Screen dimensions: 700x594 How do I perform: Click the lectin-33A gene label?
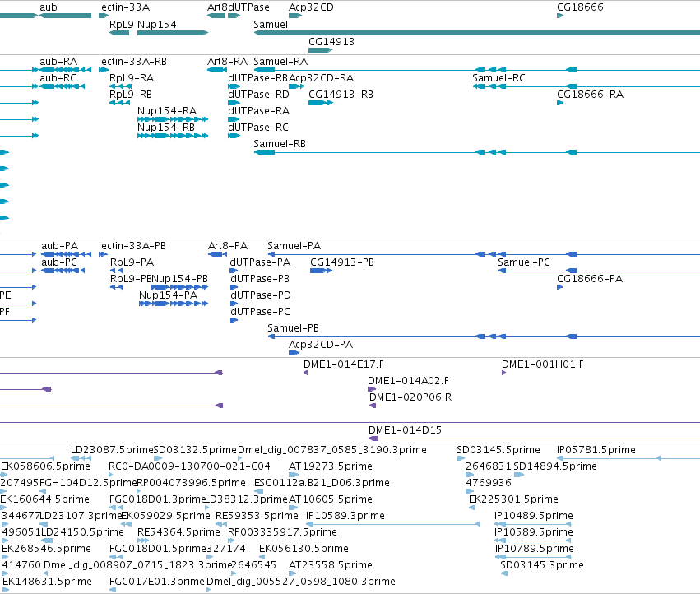coord(124,7)
